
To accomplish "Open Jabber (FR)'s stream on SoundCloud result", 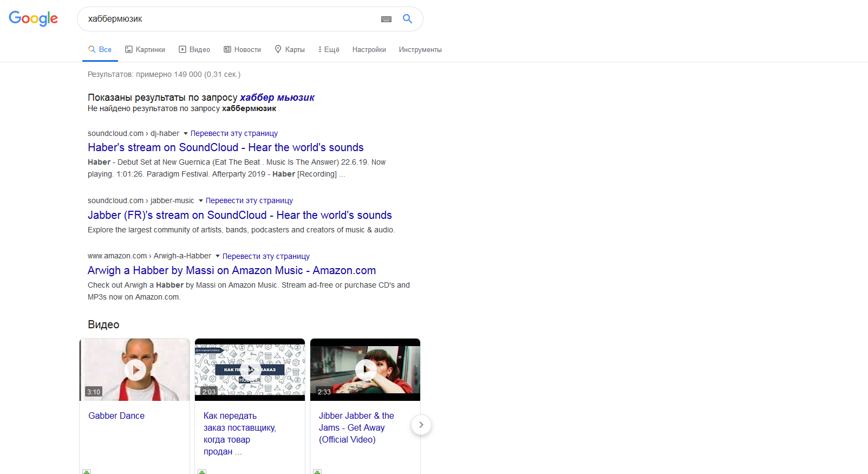I will (x=240, y=215).
